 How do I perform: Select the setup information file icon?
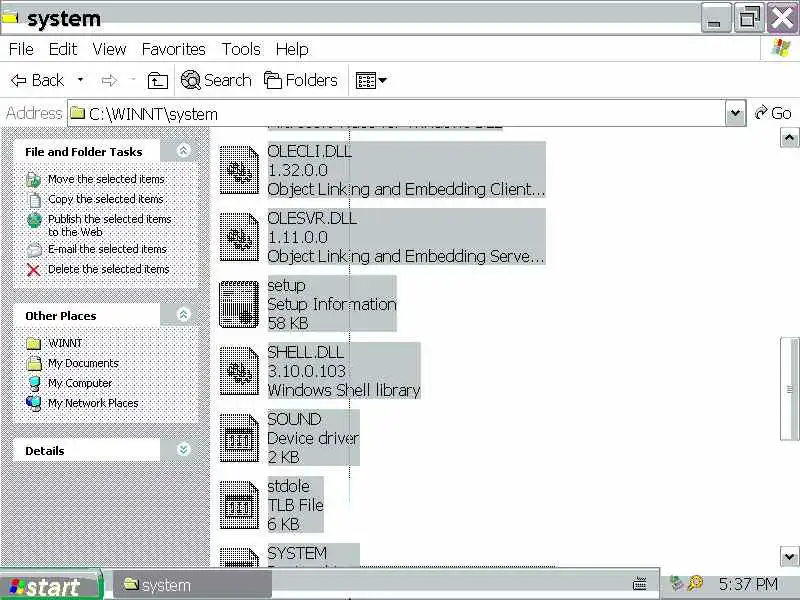(x=239, y=304)
